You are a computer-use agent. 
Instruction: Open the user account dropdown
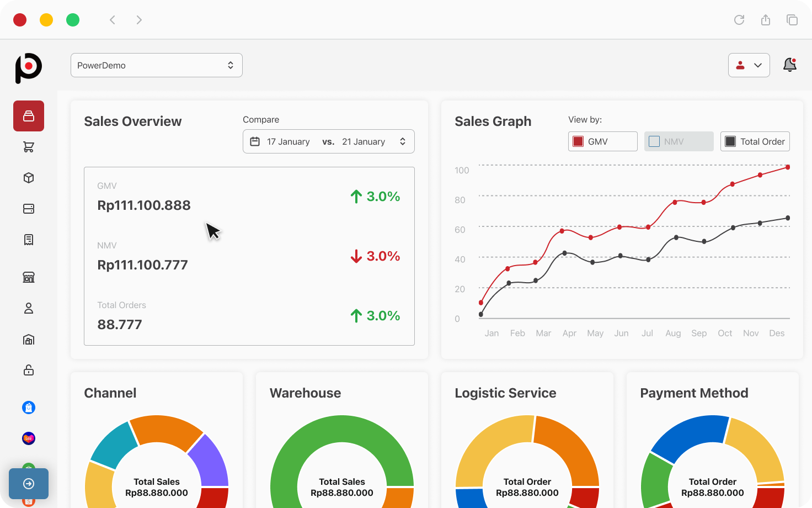click(749, 65)
